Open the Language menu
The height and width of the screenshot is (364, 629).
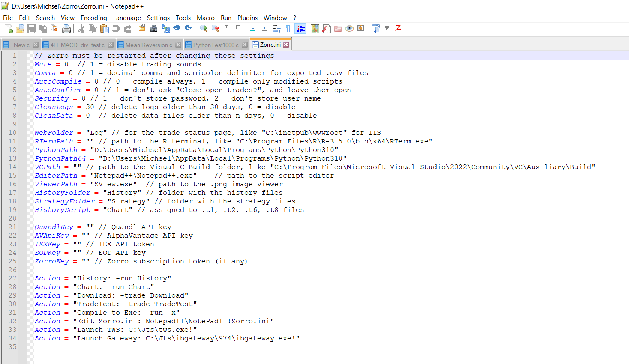pos(127,18)
